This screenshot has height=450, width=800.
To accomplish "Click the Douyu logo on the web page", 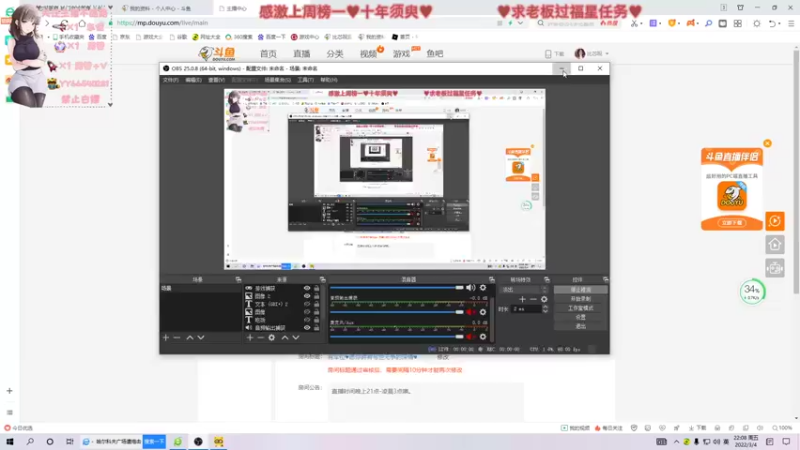I will point(217,54).
